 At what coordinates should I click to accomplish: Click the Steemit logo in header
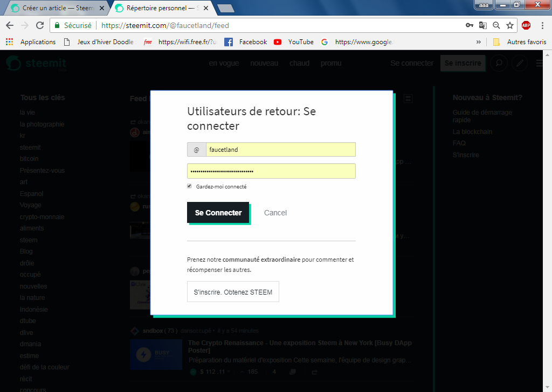pyautogui.click(x=36, y=64)
